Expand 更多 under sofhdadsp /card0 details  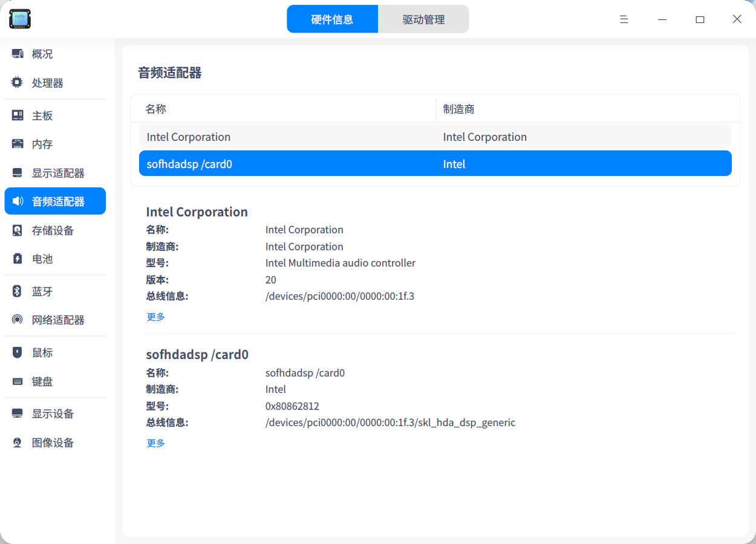click(x=156, y=443)
